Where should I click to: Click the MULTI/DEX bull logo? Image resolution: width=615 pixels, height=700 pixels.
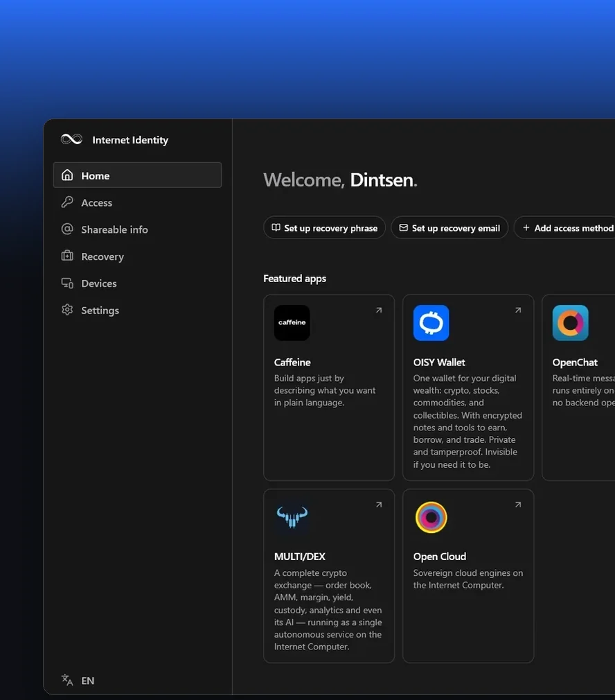292,518
